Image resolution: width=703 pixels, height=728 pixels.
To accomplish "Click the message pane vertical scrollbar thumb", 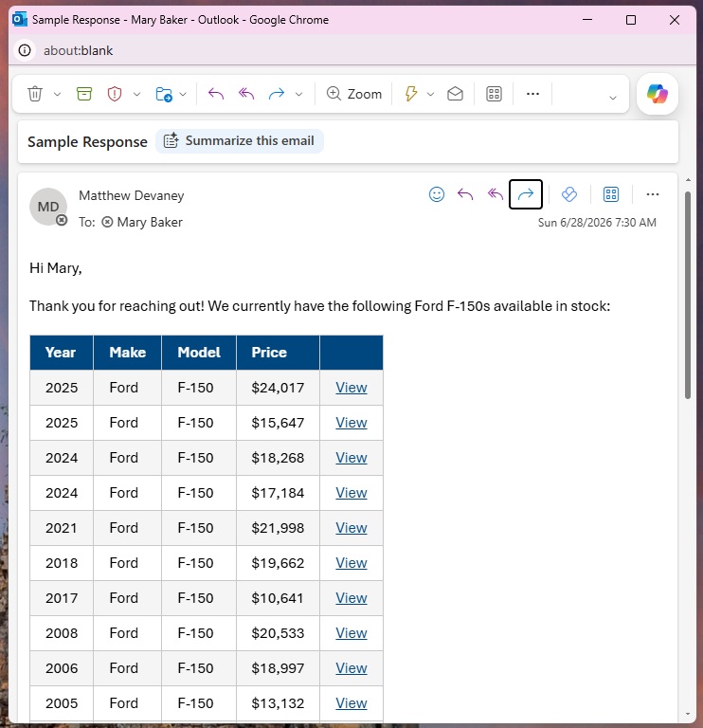I will [688, 295].
